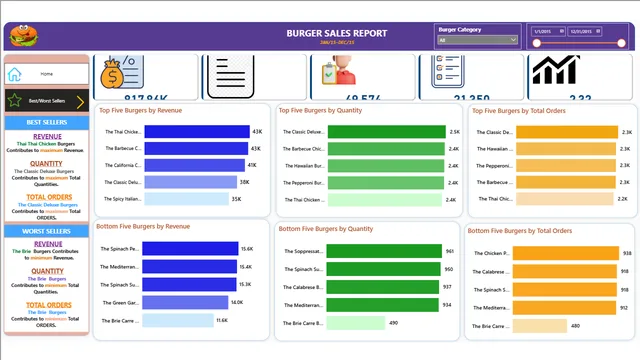Click Top Five Burgers by Quantity chart title

click(320, 111)
